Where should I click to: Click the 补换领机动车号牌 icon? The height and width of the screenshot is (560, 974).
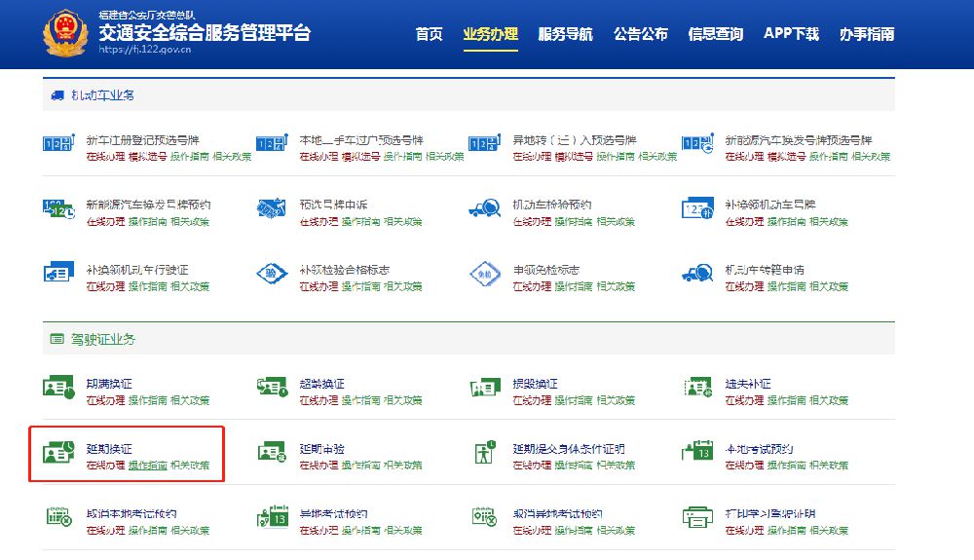[697, 208]
